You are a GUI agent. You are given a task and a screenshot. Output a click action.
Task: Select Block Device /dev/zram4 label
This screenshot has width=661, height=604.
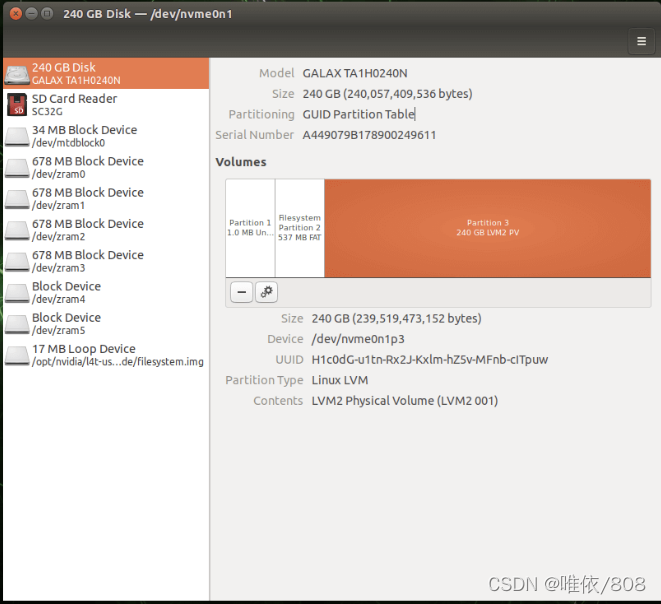67,293
